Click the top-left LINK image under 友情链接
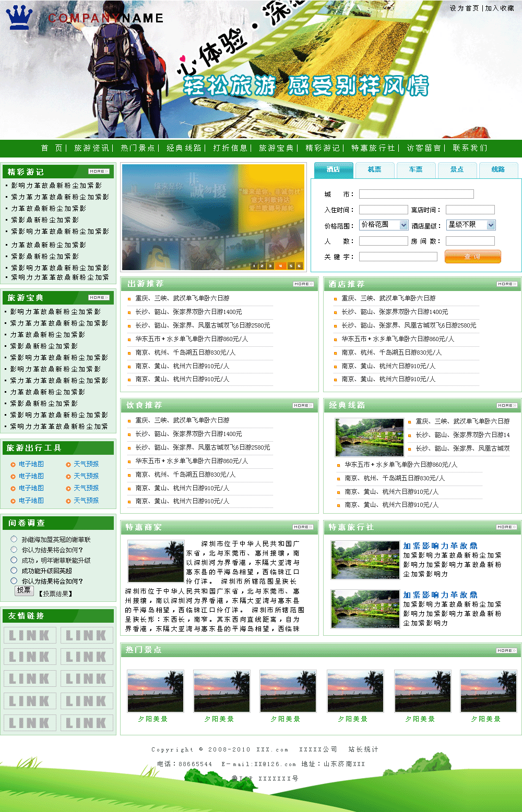The width and height of the screenshot is (522, 812). pyautogui.click(x=30, y=635)
